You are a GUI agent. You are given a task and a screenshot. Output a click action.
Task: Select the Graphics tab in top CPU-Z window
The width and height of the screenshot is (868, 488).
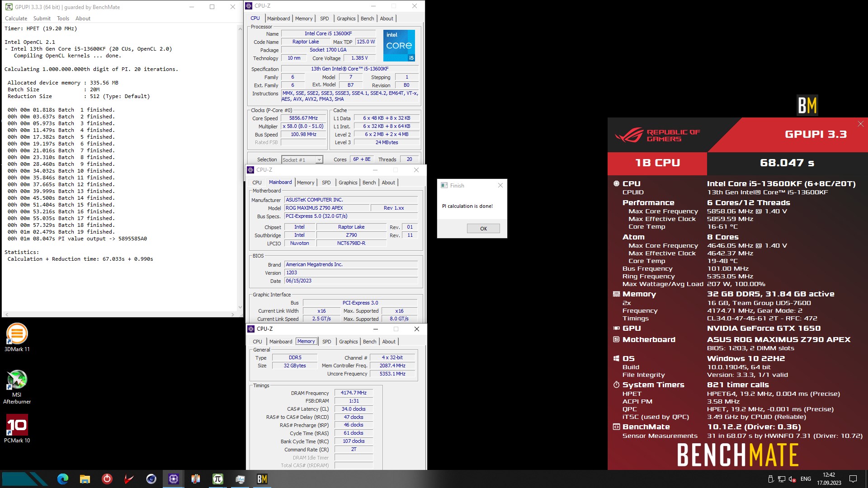(346, 19)
